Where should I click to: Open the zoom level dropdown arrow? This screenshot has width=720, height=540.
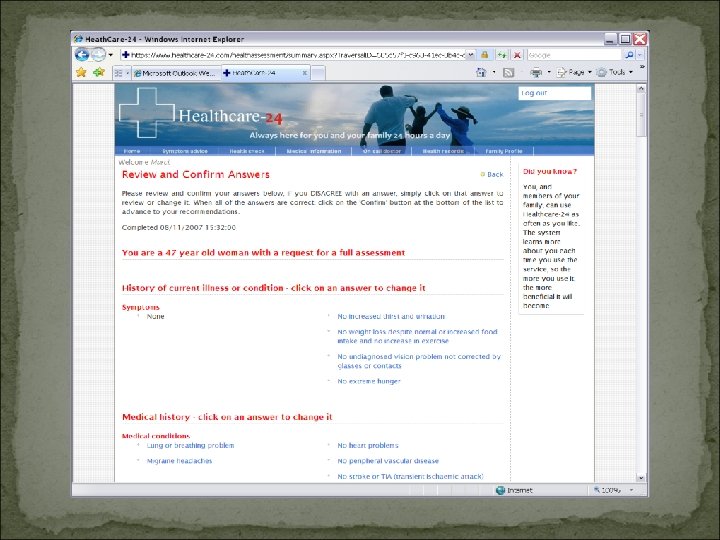click(632, 490)
